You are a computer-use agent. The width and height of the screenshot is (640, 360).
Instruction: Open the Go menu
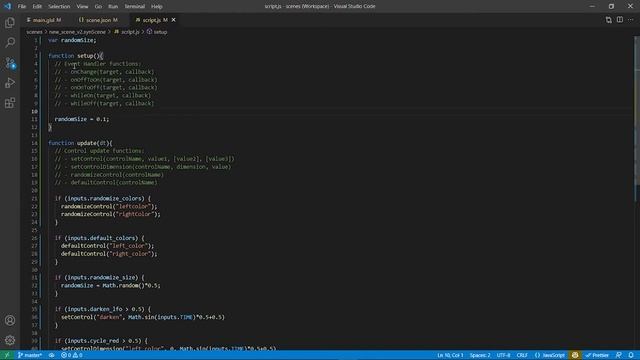click(98, 7)
